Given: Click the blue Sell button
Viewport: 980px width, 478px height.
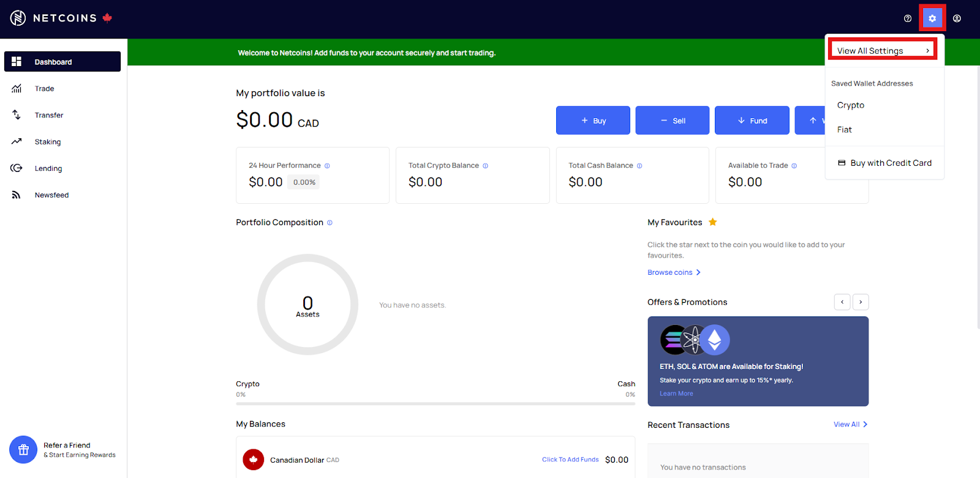Looking at the screenshot, I should 673,121.
